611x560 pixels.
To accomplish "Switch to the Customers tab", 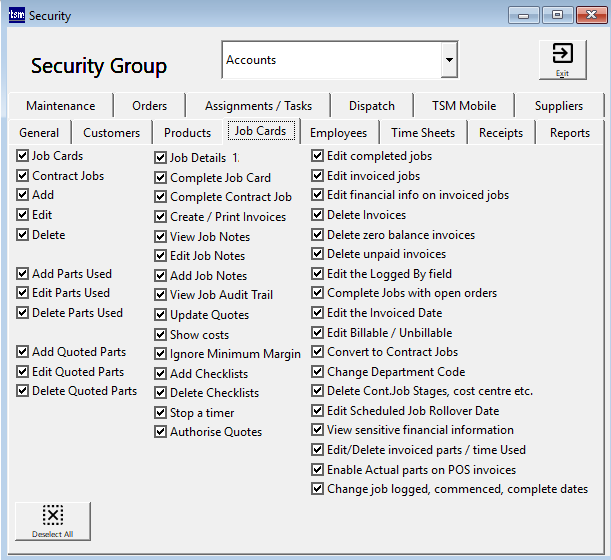I will pos(111,132).
